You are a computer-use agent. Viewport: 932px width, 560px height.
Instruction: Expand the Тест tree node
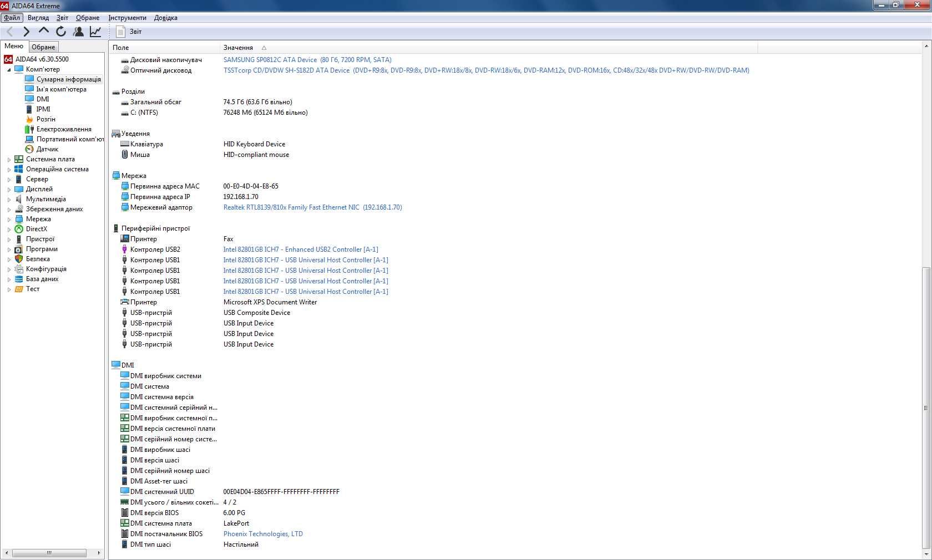(x=9, y=289)
